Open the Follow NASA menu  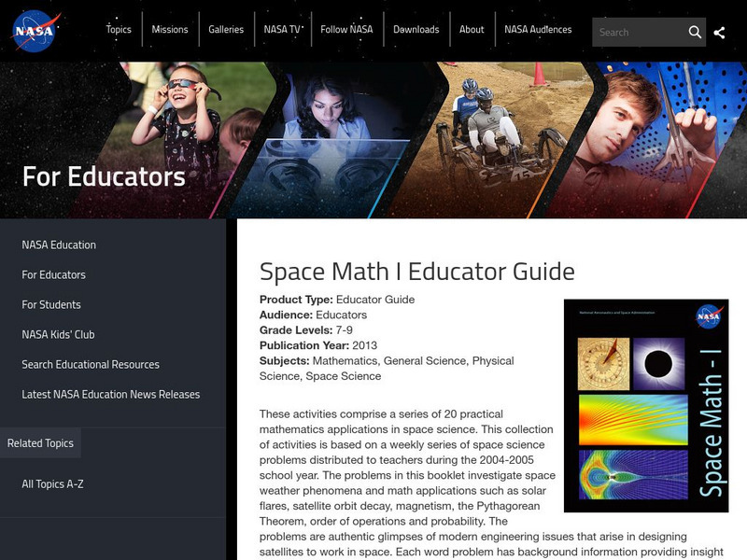point(346,30)
